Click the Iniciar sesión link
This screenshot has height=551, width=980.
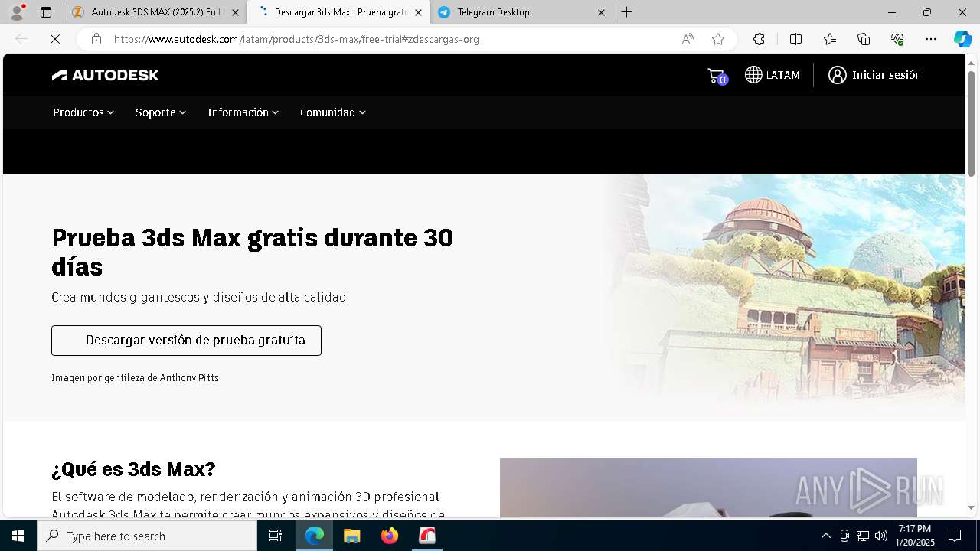point(886,75)
